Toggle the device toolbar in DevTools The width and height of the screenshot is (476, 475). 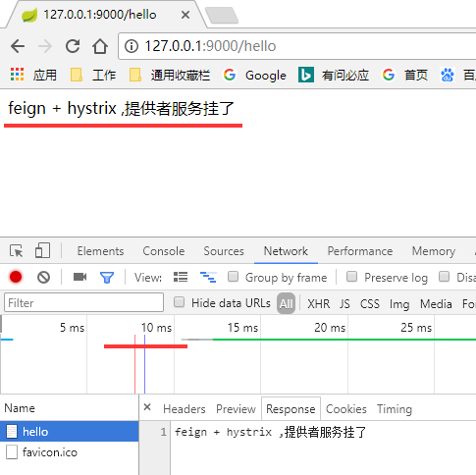coord(42,251)
